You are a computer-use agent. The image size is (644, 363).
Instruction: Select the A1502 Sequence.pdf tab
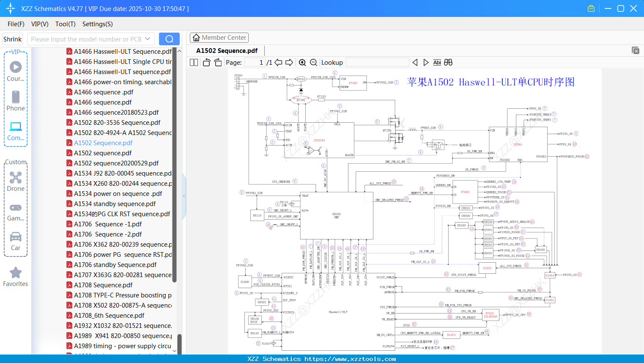pos(227,51)
